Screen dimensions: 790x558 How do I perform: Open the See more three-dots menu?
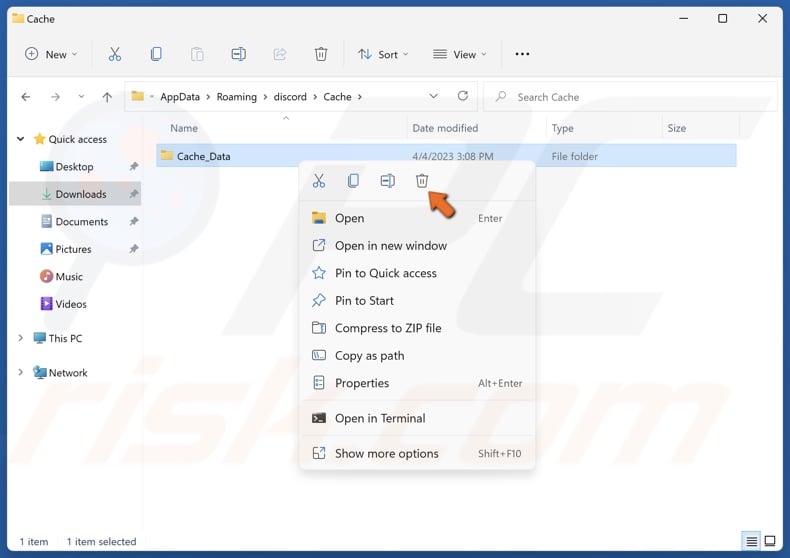pos(522,54)
